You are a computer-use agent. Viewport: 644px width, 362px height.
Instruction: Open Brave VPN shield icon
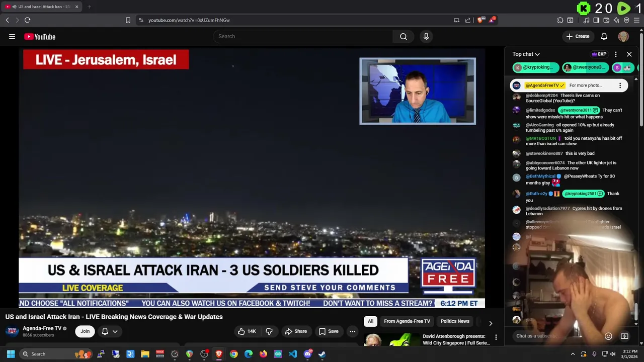click(x=626, y=20)
